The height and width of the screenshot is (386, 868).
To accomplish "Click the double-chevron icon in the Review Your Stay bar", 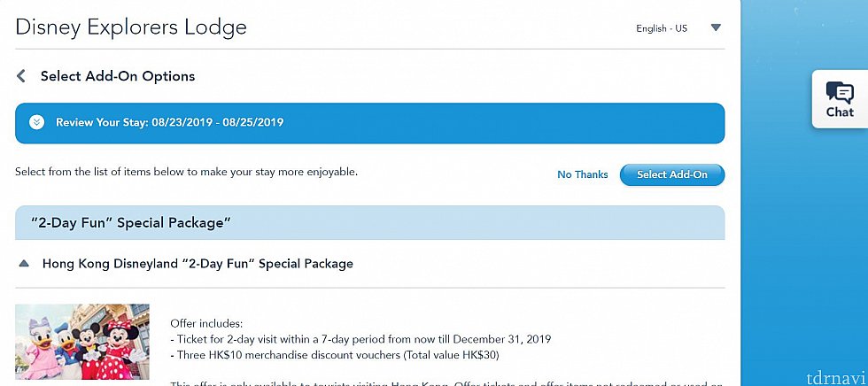I will [36, 122].
